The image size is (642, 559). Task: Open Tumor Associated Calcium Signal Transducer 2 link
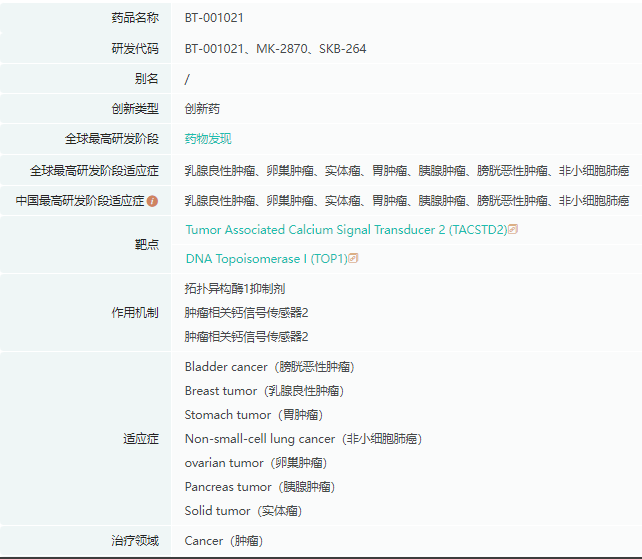pos(346,230)
